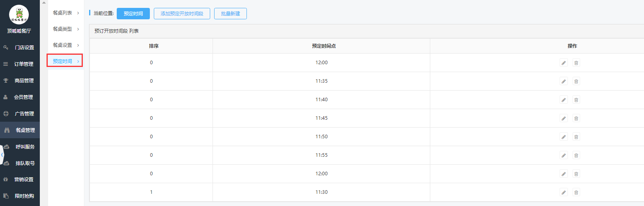The image size is (644, 206).
Task: Click 添加预定开放时间段 button
Action: click(182, 13)
